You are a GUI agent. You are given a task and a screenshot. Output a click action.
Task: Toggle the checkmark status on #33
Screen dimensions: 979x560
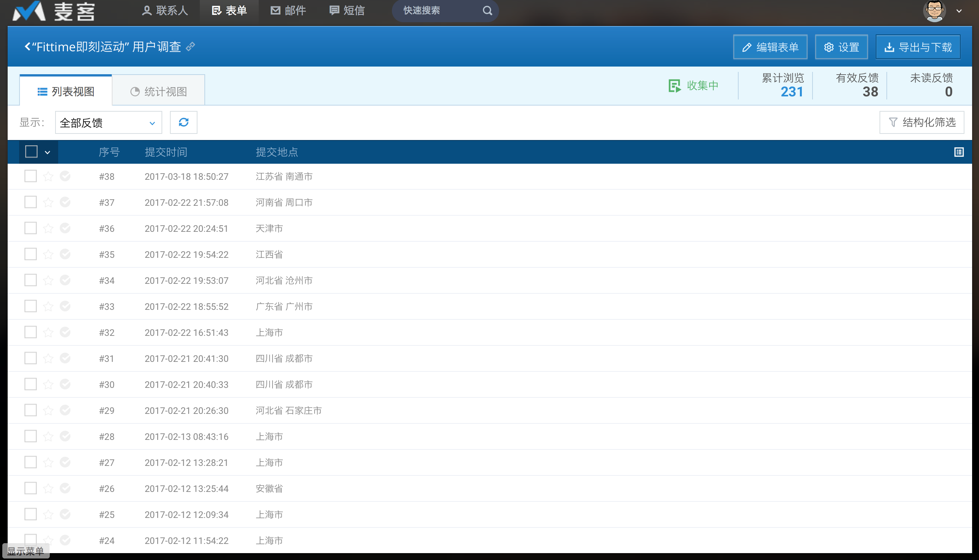coord(65,306)
